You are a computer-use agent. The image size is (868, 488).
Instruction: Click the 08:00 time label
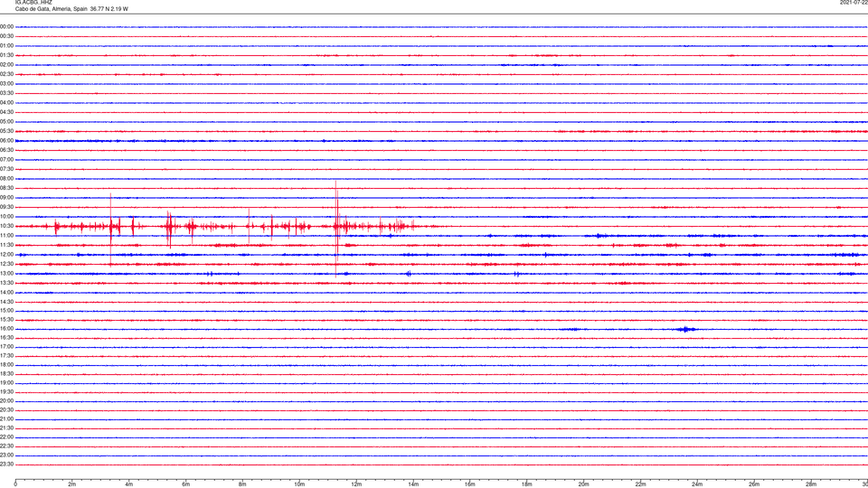[6, 179]
